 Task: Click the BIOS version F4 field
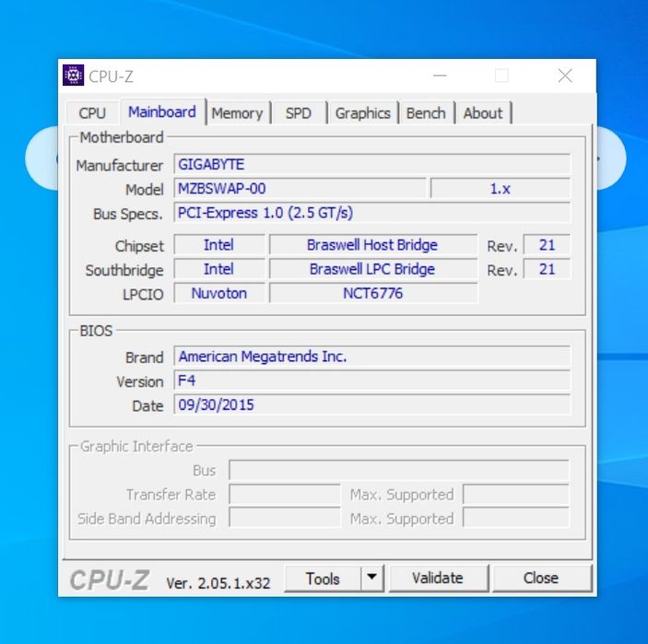pyautogui.click(x=372, y=381)
